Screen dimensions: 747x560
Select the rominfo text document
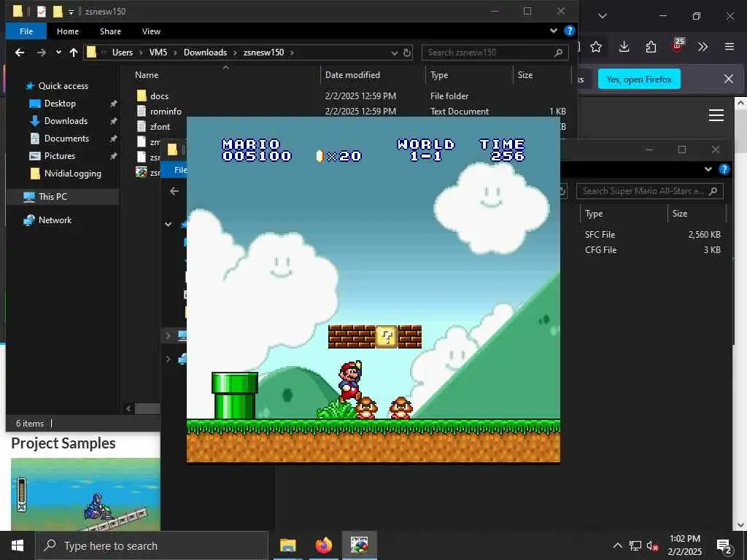pyautogui.click(x=166, y=112)
